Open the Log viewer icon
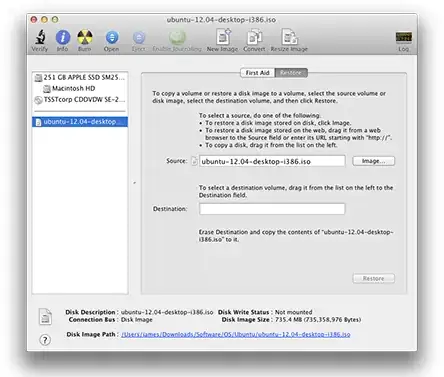This screenshot has width=444, height=377. (403, 37)
